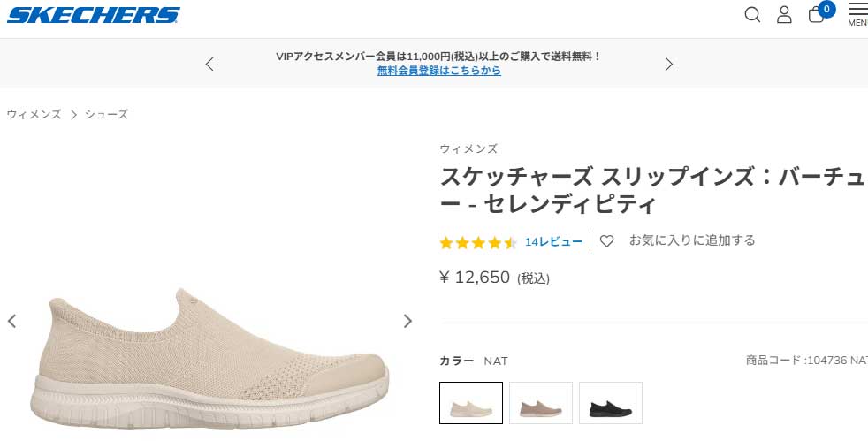This screenshot has width=868, height=441.
Task: Click the Skechers logo
Action: point(94,15)
